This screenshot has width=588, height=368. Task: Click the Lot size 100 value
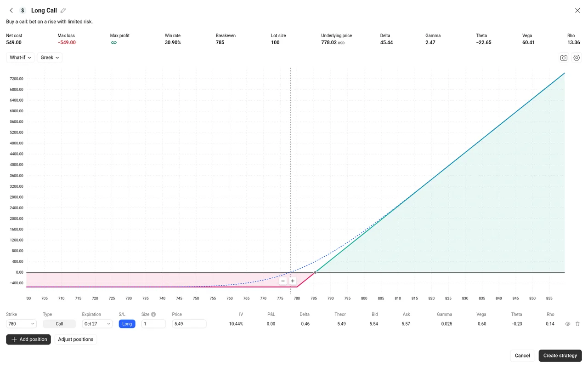[275, 42]
